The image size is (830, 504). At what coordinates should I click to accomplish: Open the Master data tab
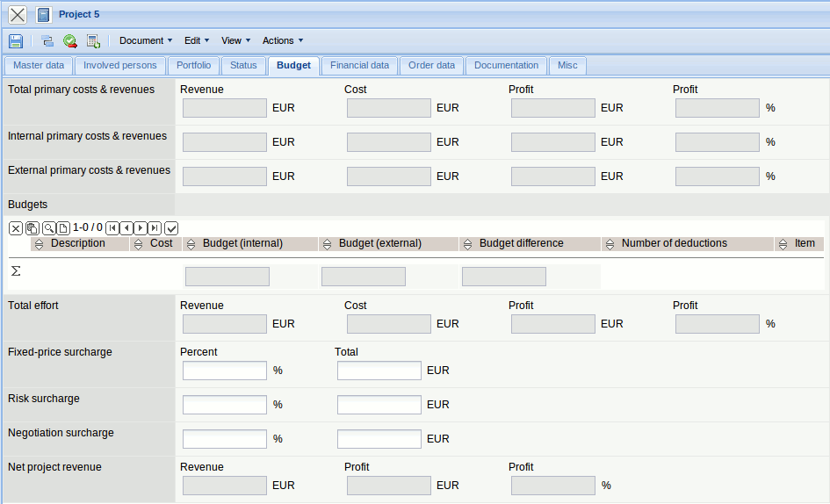(39, 66)
